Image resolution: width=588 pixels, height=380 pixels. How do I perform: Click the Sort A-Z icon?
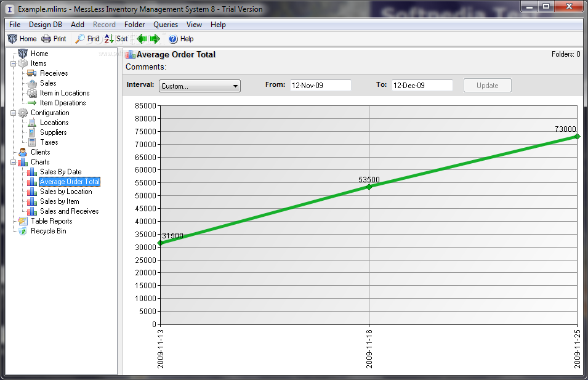pyautogui.click(x=109, y=39)
